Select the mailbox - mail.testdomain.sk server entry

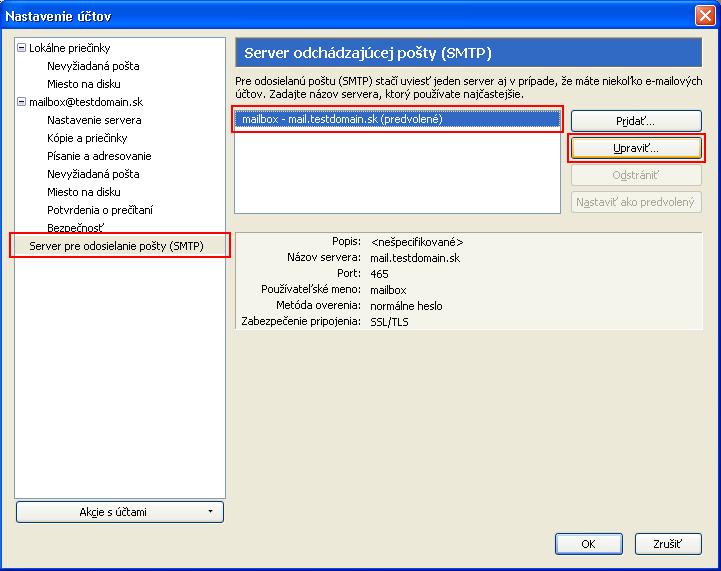pos(341,119)
